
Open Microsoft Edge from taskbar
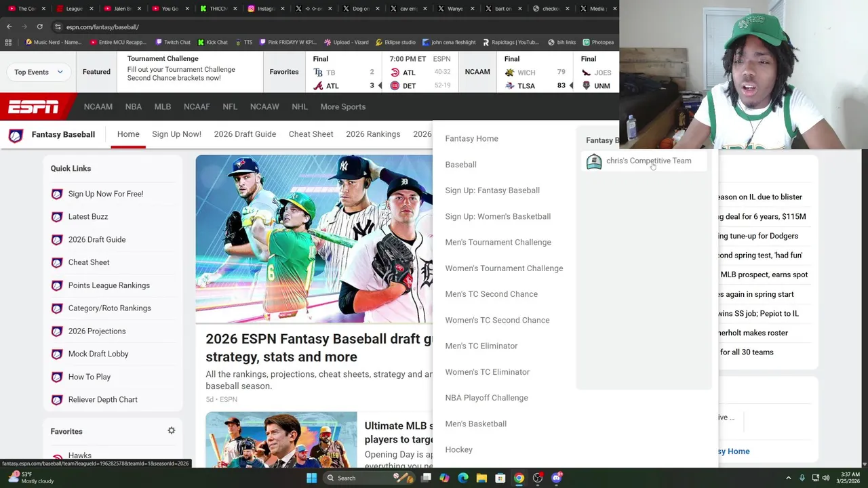pyautogui.click(x=463, y=478)
